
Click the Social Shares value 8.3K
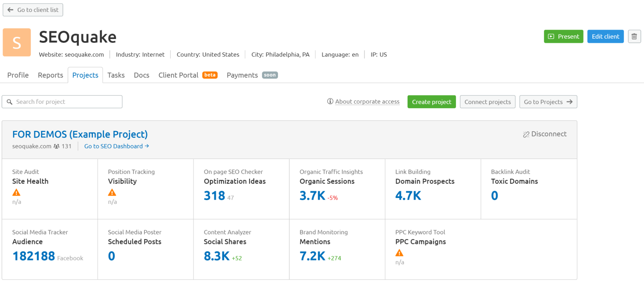[x=216, y=256]
